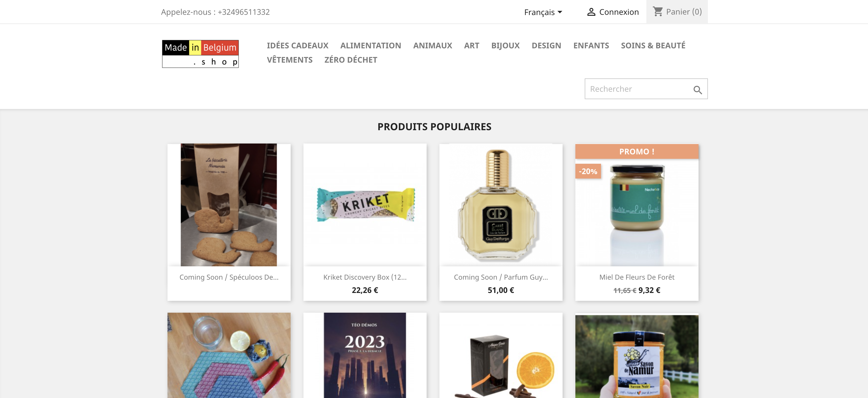Open the Alimentation category
The image size is (868, 398).
point(370,46)
